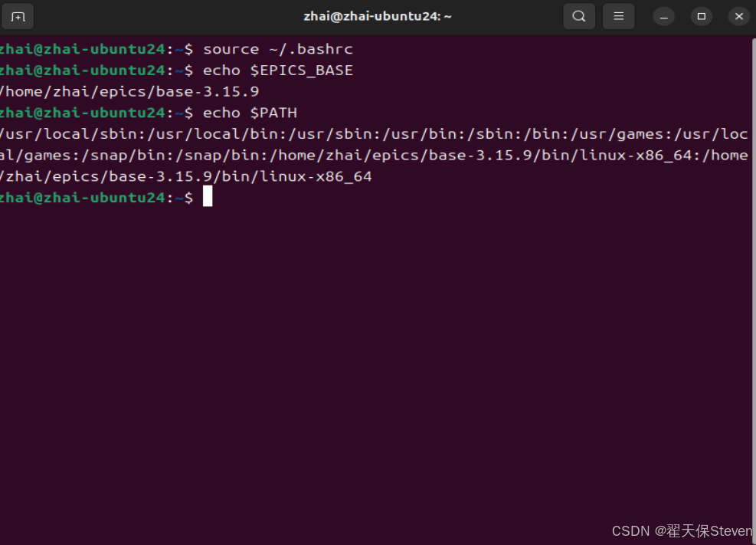This screenshot has height=545, width=756.
Task: Click the /home/zhai/epics/base-3.15.9 output line
Action: [129, 92]
